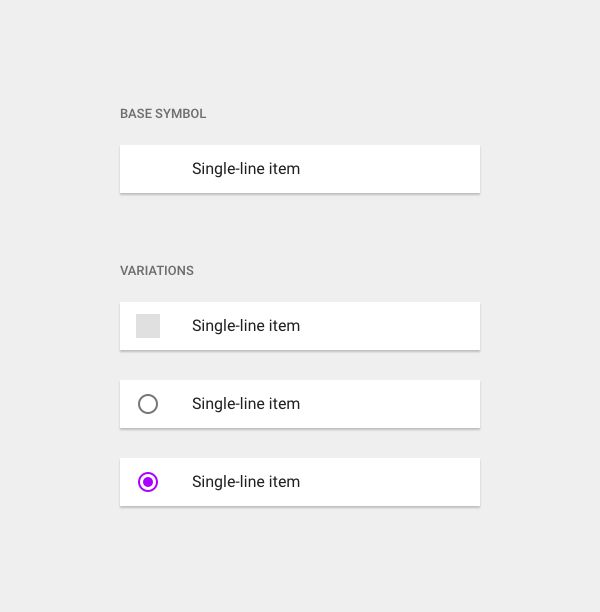Viewport: 600px width, 612px height.
Task: Click the "VARIATIONS" section heading
Action: (157, 271)
